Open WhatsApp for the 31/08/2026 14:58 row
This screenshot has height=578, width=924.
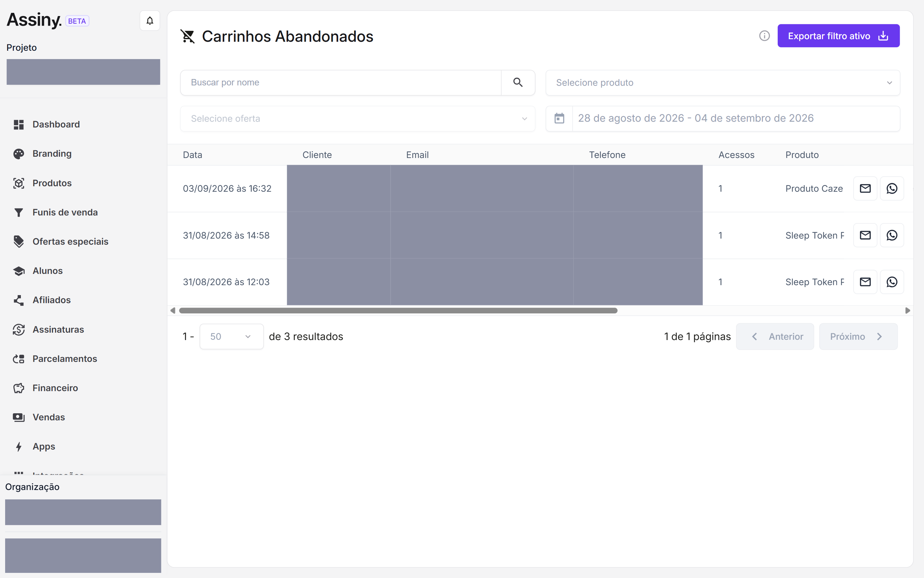click(x=892, y=235)
